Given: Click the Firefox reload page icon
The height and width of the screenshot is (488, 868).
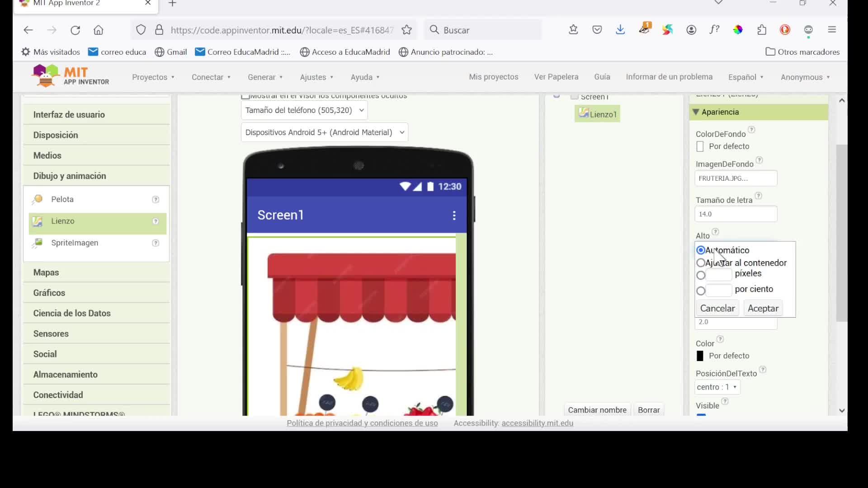Looking at the screenshot, I should click(75, 30).
